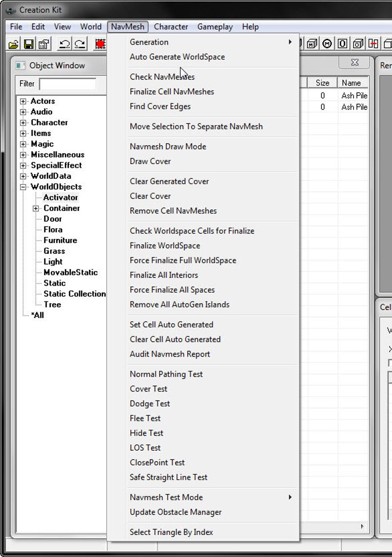
Task: Click the circled M toolbar icon
Action: (327, 44)
